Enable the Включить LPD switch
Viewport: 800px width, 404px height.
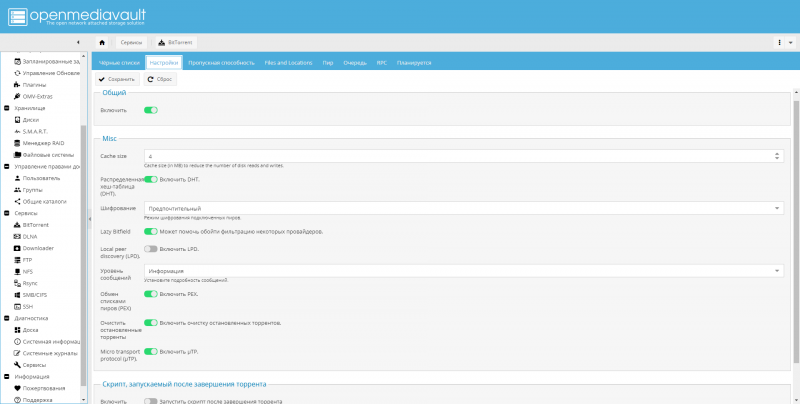point(151,249)
